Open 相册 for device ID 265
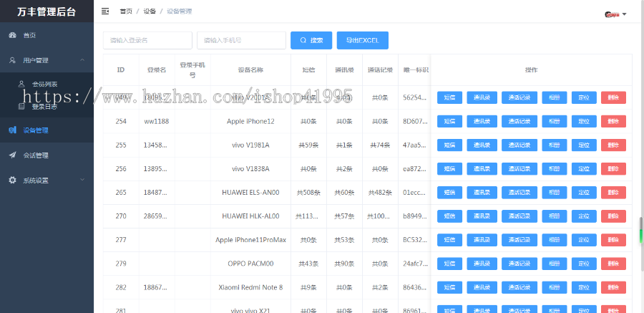644x313 pixels. [555, 193]
